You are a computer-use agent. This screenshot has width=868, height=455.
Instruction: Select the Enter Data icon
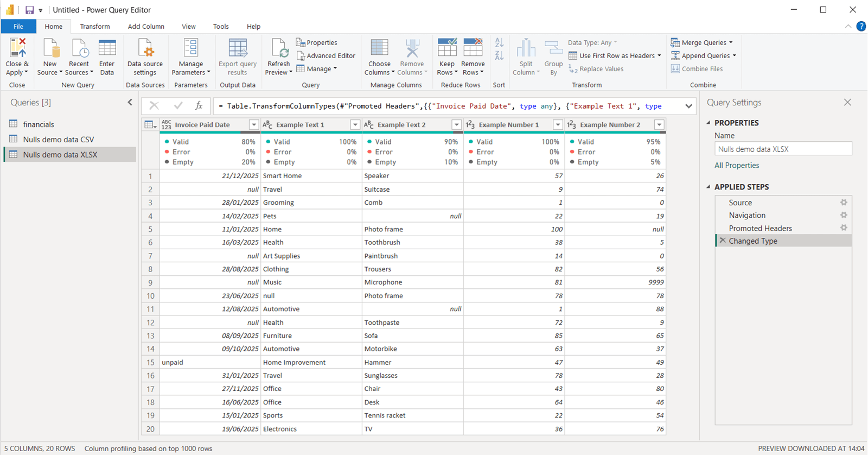107,48
